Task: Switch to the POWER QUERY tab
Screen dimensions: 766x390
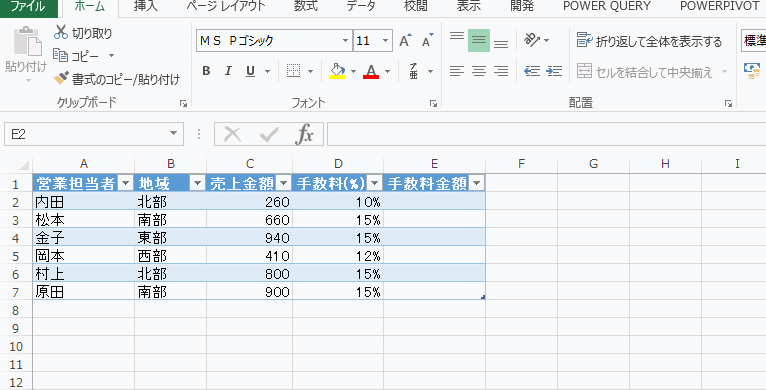Action: (x=607, y=6)
